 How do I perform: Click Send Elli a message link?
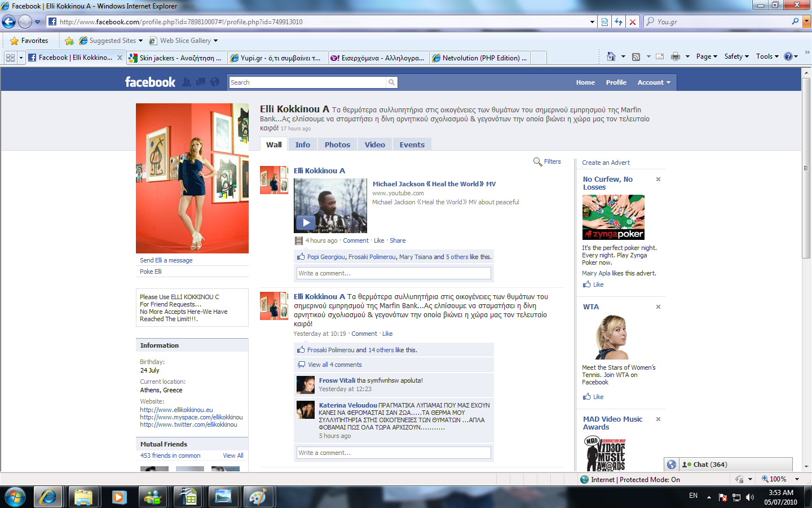click(166, 260)
